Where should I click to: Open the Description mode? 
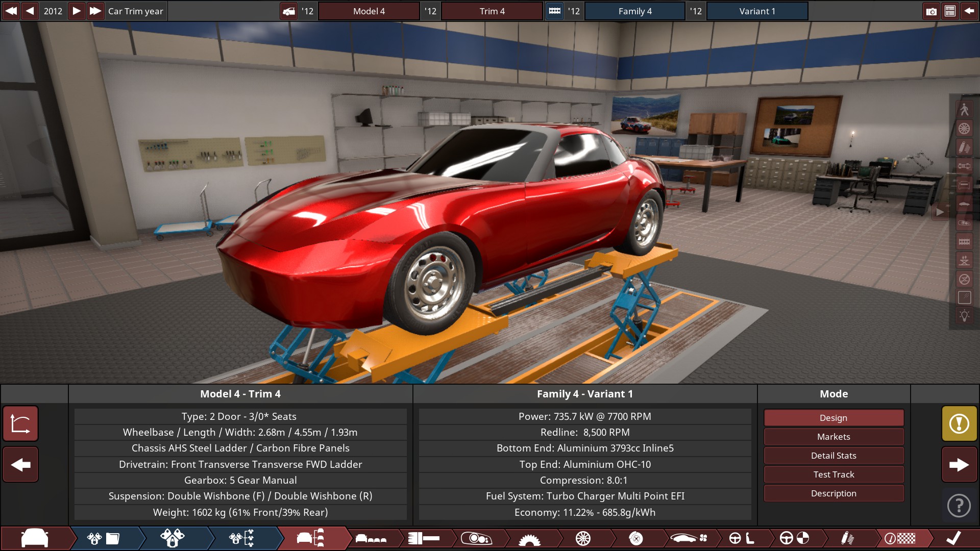tap(834, 493)
